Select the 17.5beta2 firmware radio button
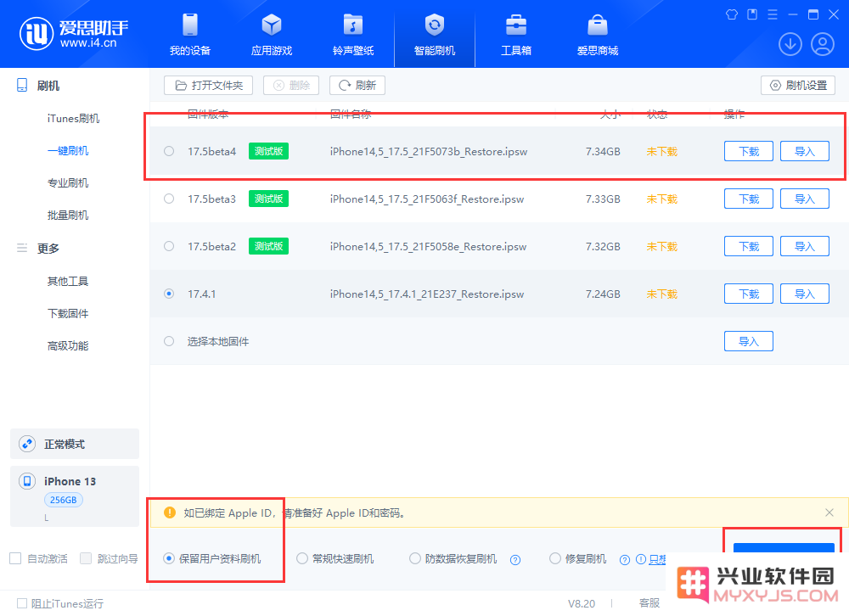Viewport: 849px width, 616px height. click(x=169, y=246)
